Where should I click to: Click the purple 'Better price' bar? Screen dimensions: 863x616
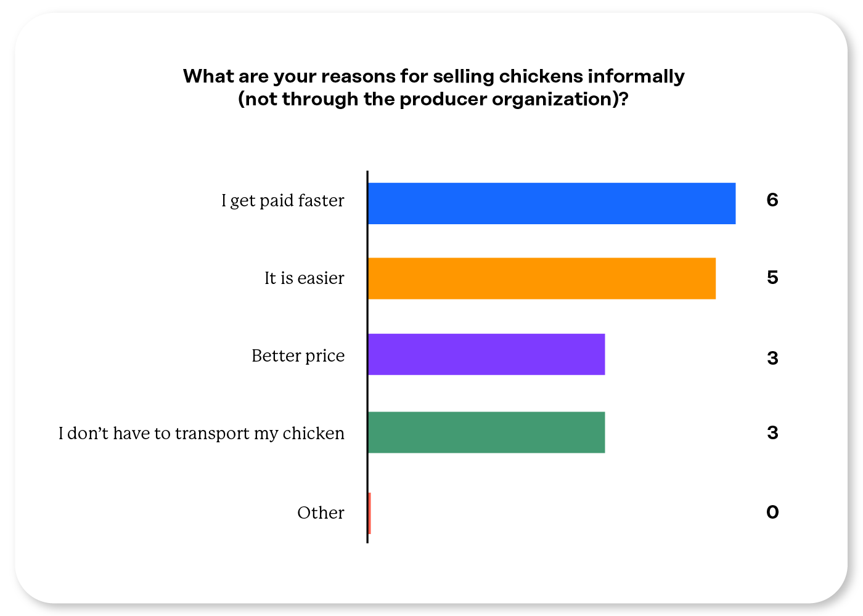[x=486, y=354]
